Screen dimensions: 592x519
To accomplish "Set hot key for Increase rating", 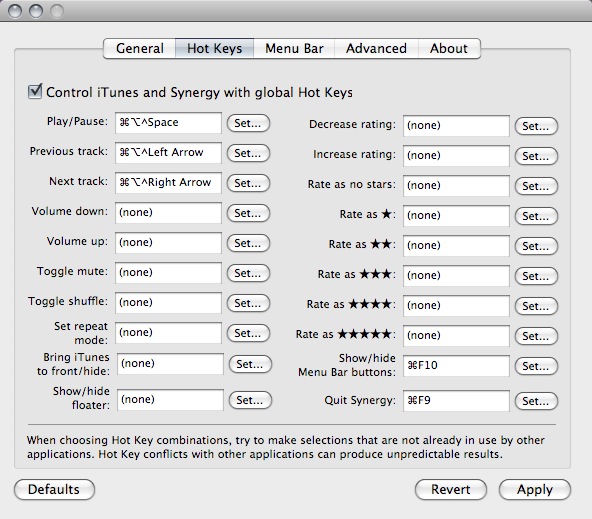I will [x=536, y=156].
